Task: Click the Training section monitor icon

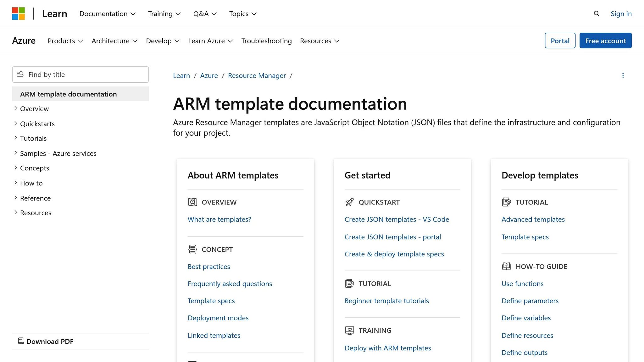Action: [x=349, y=330]
